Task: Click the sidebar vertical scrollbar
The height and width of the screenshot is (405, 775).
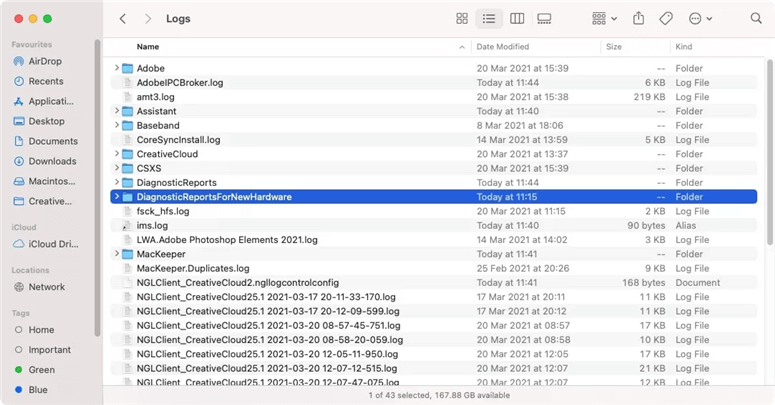Action: pos(97,188)
